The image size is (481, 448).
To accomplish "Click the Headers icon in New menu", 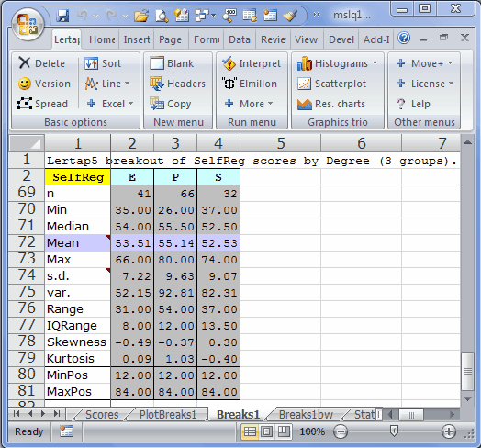I will (157, 84).
